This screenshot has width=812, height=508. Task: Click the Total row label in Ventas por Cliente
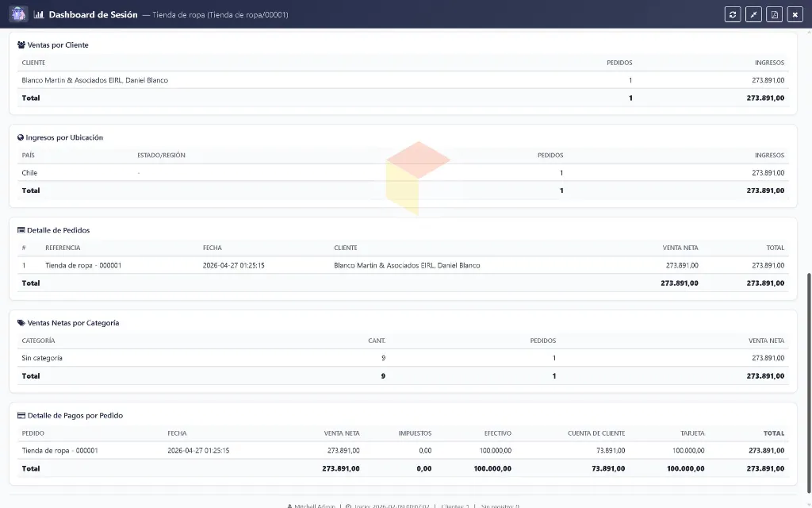tap(31, 98)
